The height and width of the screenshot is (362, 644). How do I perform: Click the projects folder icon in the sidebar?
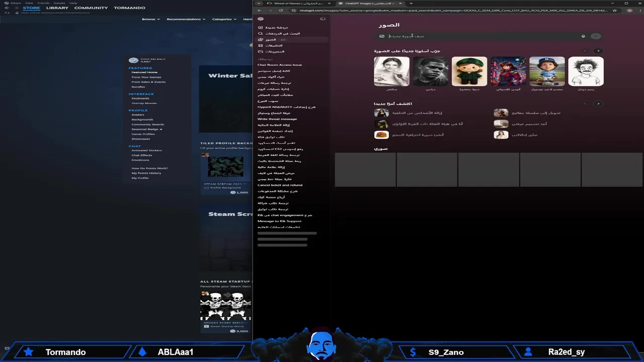coord(261,52)
